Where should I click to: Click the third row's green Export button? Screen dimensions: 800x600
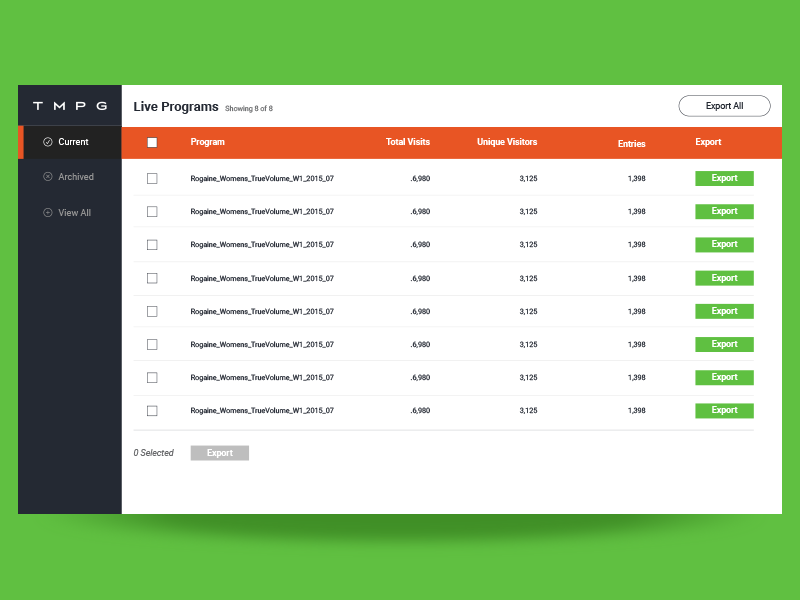tap(724, 244)
